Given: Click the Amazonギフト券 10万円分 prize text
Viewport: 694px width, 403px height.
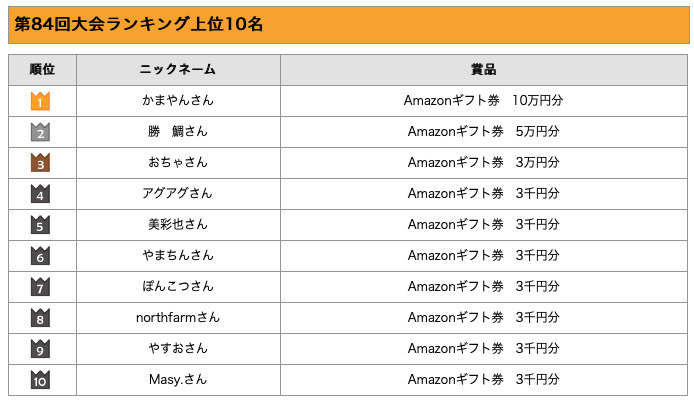Looking at the screenshot, I should point(483,101).
